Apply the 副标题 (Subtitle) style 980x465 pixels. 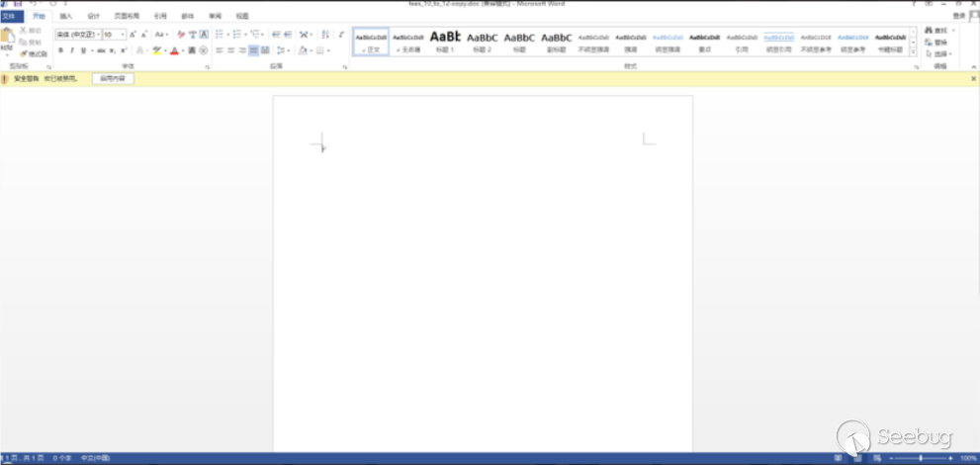click(556, 42)
